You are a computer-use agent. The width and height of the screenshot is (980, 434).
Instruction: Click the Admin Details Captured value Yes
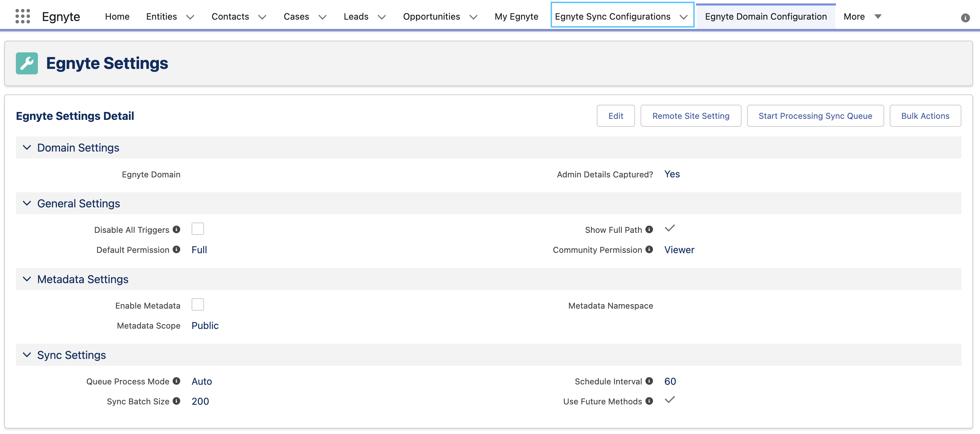point(672,174)
